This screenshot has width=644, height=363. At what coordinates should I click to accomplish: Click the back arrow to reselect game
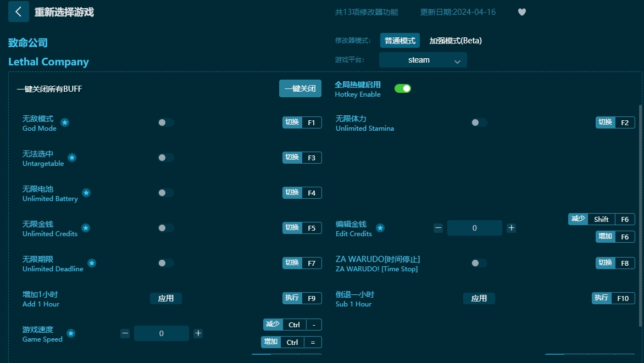tap(19, 12)
